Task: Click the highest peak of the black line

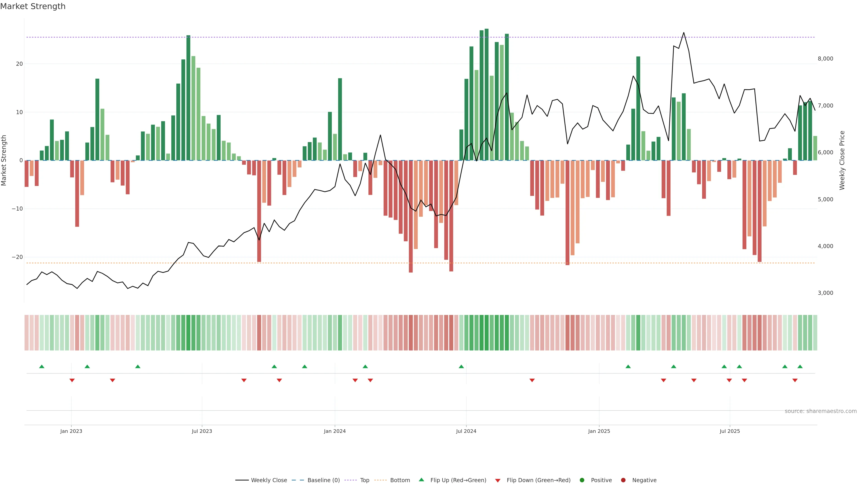Action: [684, 33]
